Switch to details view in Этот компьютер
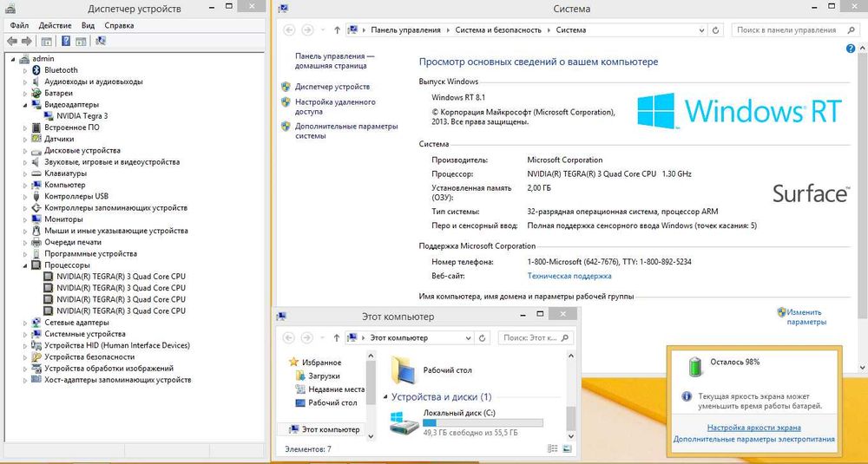 pos(552,448)
